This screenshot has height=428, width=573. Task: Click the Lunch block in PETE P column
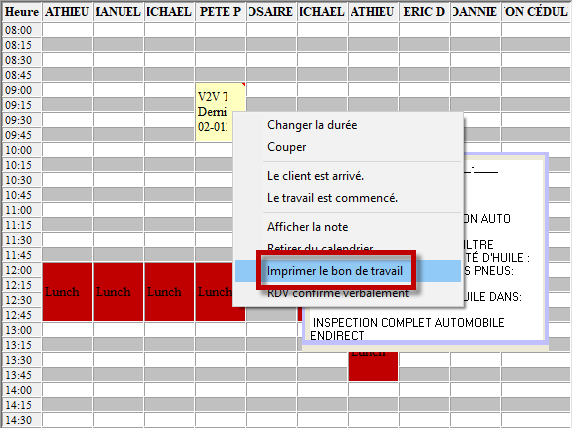coord(214,292)
